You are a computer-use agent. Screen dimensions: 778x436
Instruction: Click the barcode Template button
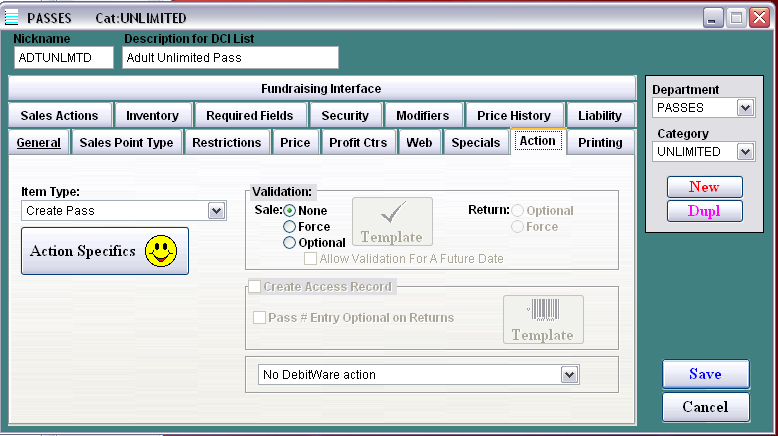[543, 319]
